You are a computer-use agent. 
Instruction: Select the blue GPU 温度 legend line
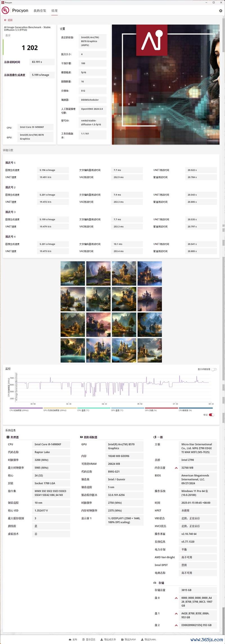point(127,408)
